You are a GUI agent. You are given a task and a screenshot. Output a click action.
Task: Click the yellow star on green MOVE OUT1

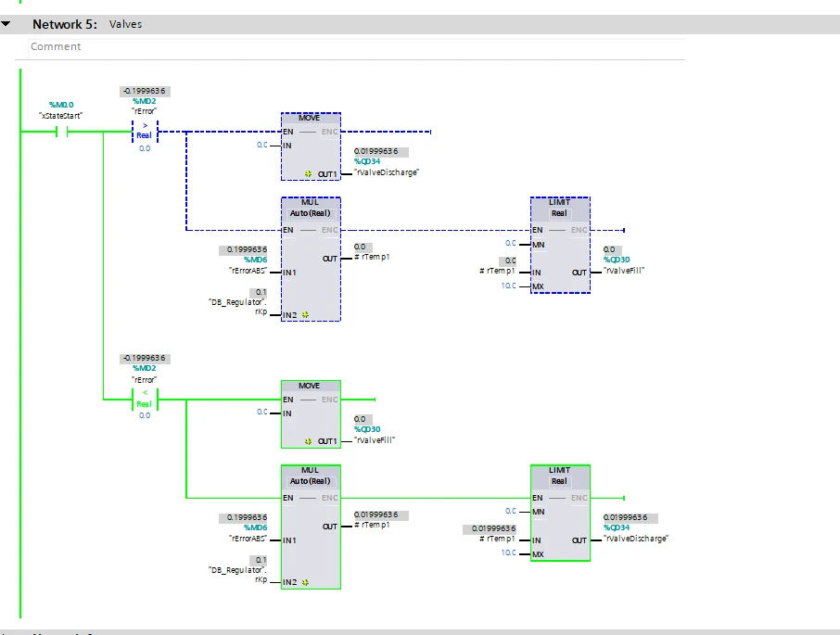coord(308,441)
